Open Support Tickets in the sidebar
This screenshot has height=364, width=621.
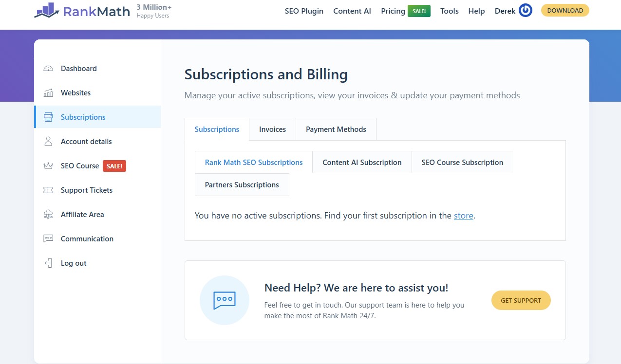tap(87, 190)
